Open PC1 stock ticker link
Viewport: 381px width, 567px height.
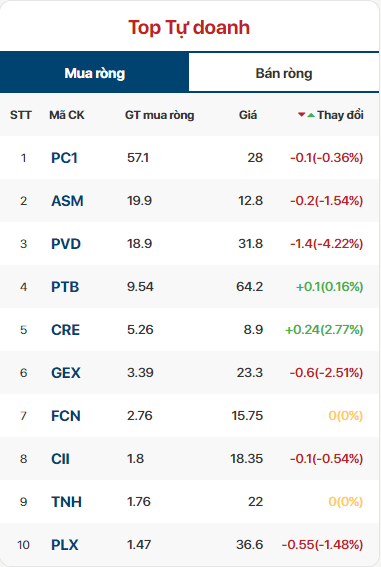64,158
